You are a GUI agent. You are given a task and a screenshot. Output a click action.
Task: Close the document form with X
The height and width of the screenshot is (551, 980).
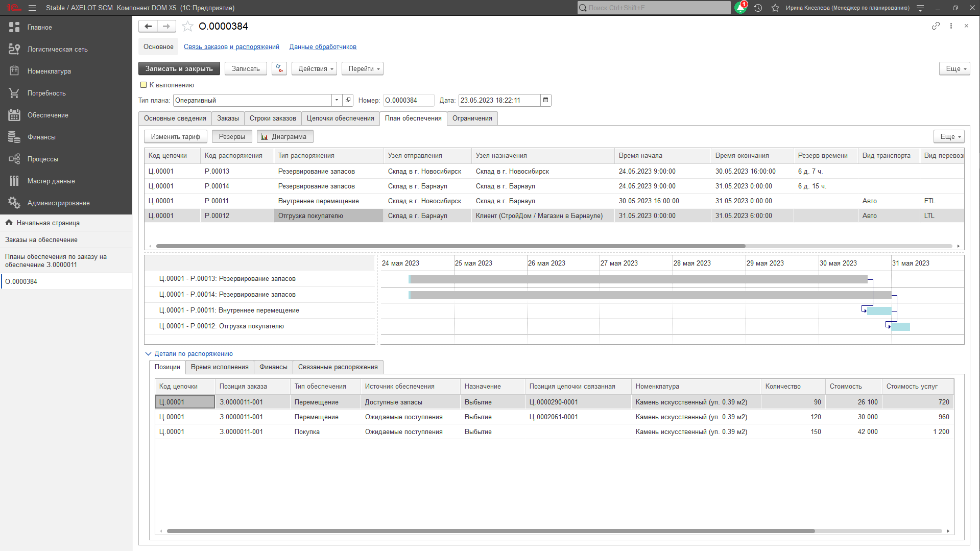coord(966,26)
